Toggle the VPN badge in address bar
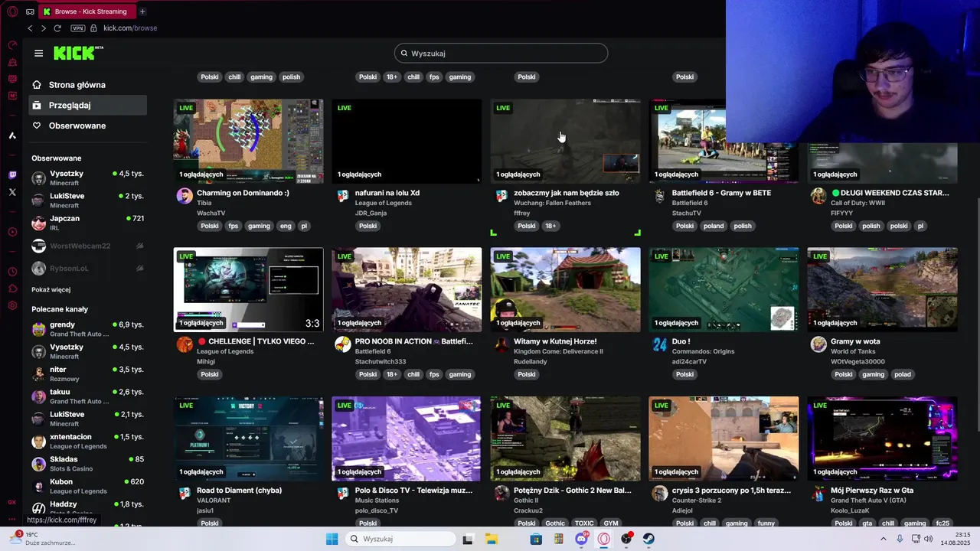Viewport: 980px width, 551px height. tap(77, 28)
